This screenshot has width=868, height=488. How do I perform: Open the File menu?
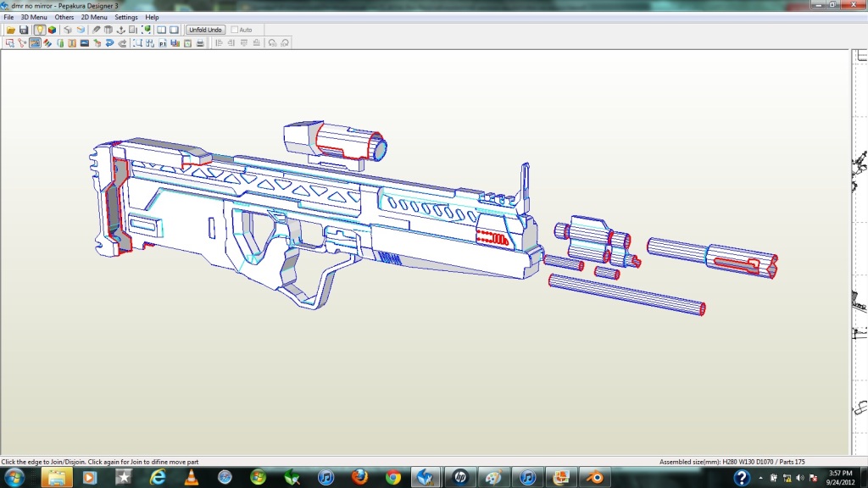pos(8,17)
